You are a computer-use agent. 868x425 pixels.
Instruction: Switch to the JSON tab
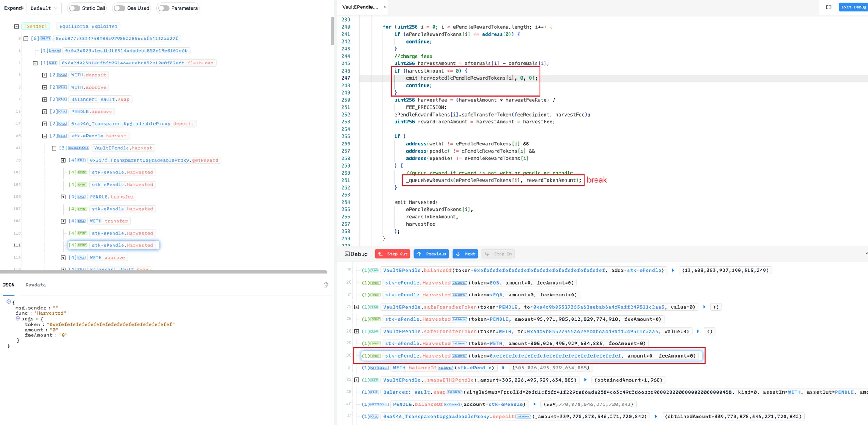click(x=9, y=285)
